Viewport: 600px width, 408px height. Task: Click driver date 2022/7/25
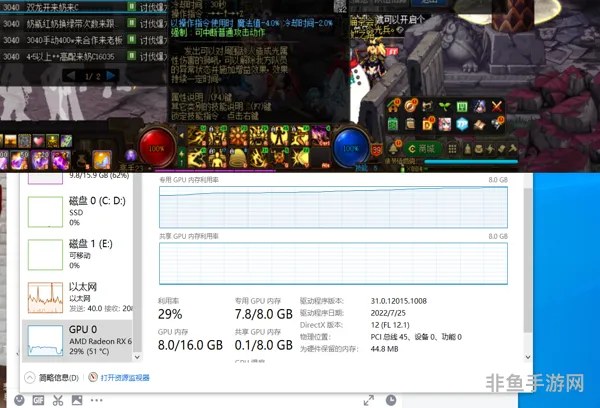[x=388, y=313]
